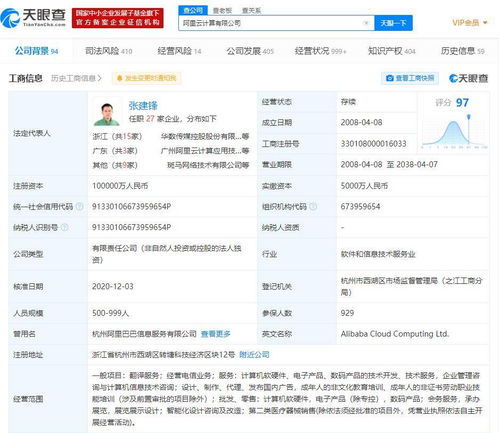Click the help icon beside 组织机构代码
Screen dimensions: 499x433
(x=313, y=207)
